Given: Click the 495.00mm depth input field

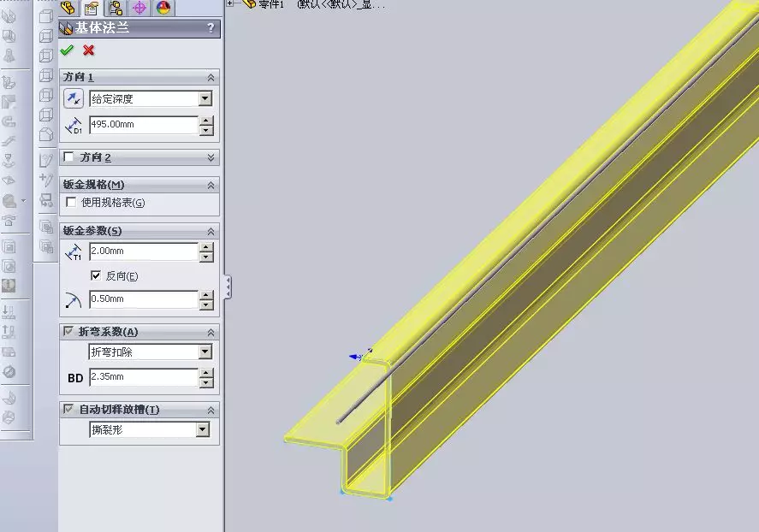Looking at the screenshot, I should tap(144, 124).
